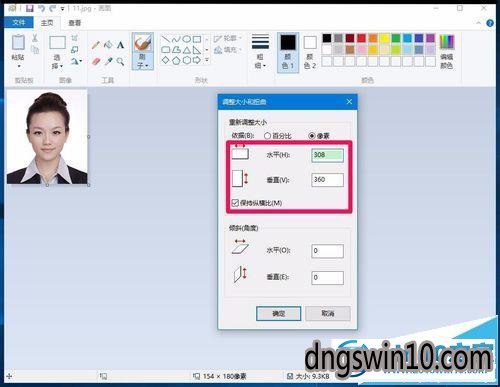Collapse the ribbon with the chevron arrow
The width and height of the screenshot is (500, 387).
click(479, 23)
